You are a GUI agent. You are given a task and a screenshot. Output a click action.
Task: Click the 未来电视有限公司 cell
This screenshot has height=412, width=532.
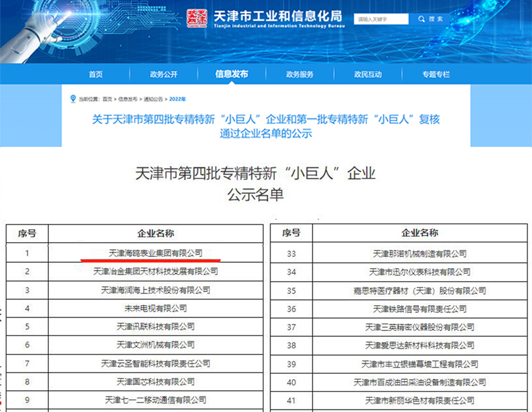156,308
